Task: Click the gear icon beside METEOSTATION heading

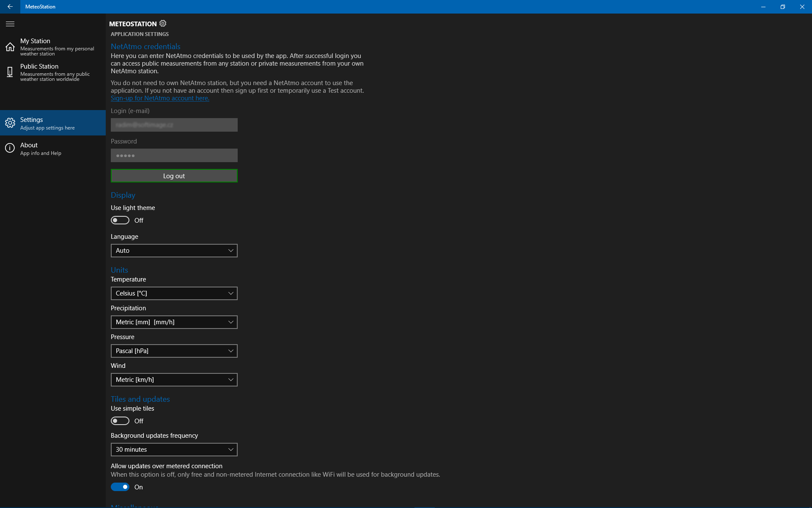Action: [163, 23]
